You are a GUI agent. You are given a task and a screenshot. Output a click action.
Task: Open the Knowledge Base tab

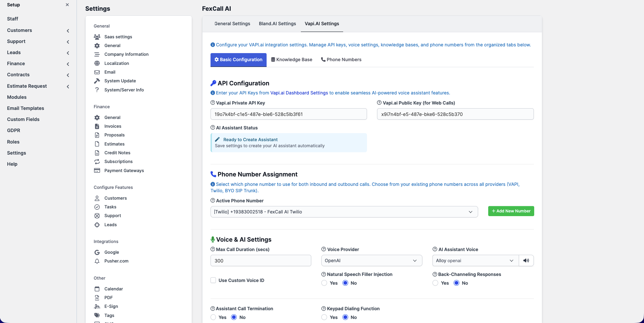(x=291, y=59)
